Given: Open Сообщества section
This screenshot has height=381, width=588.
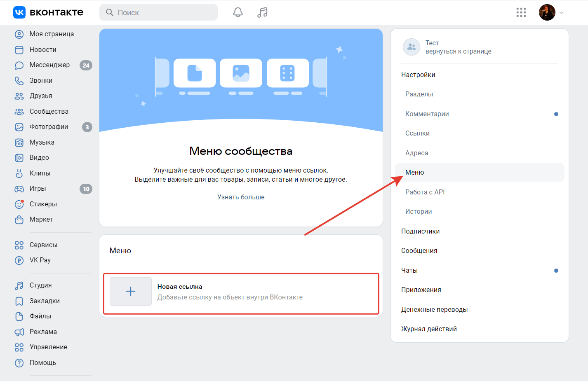Looking at the screenshot, I should click(49, 112).
